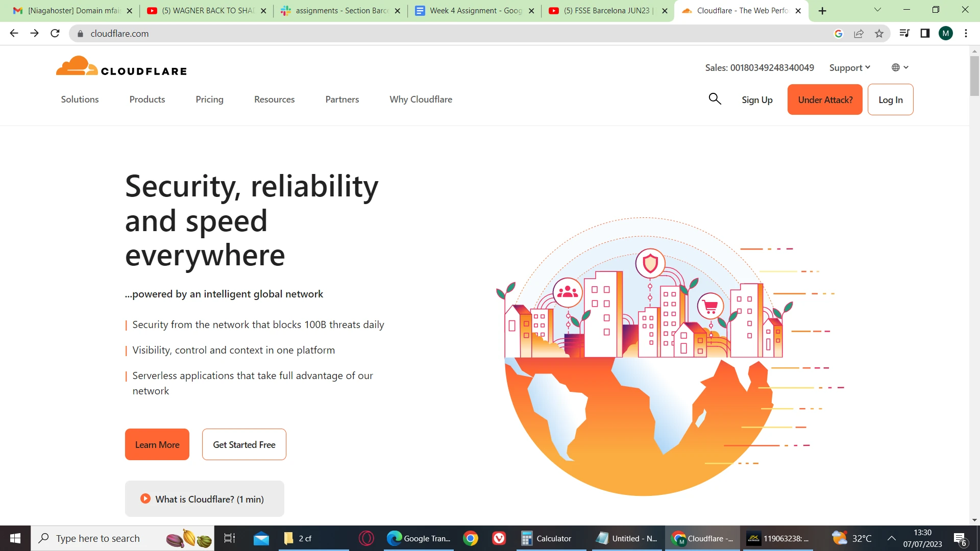
Task: Click the Sign Up link
Action: (757, 100)
